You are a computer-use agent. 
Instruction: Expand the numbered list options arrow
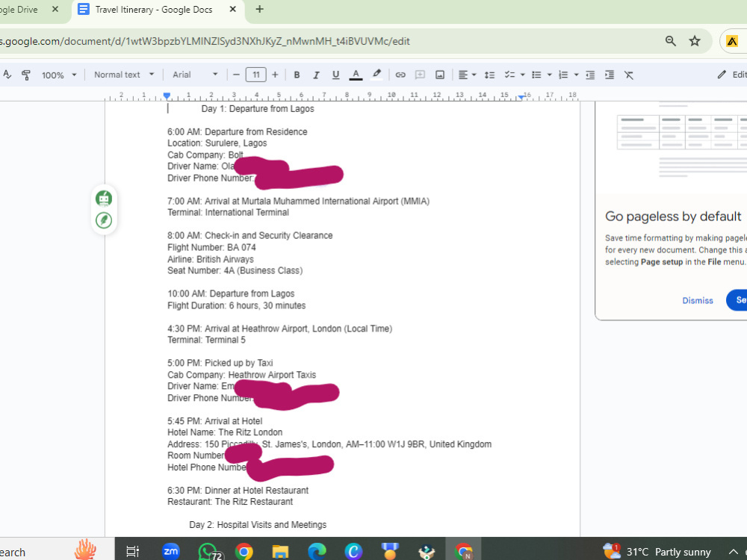576,75
